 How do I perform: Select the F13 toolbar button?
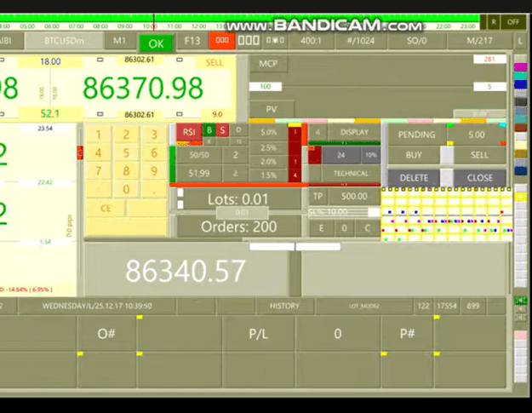click(x=192, y=41)
